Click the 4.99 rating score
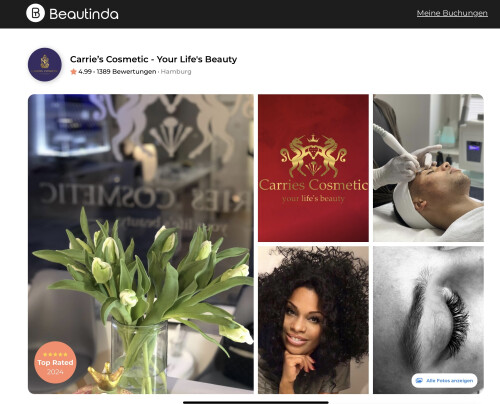Image resolution: width=500 pixels, height=404 pixels. point(85,72)
